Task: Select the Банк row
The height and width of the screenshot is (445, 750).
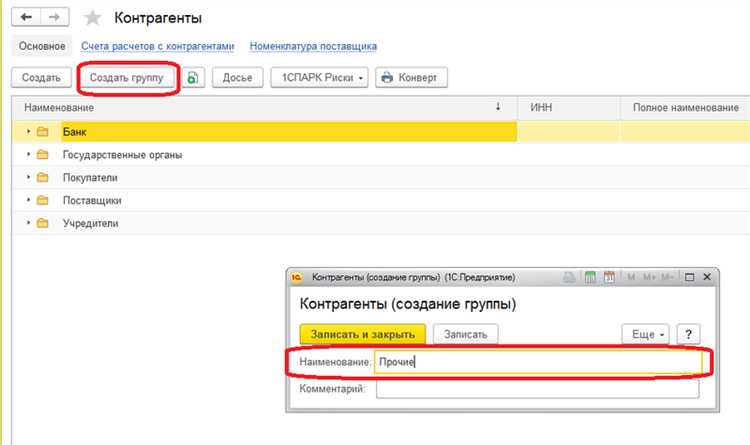Action: 381,132
